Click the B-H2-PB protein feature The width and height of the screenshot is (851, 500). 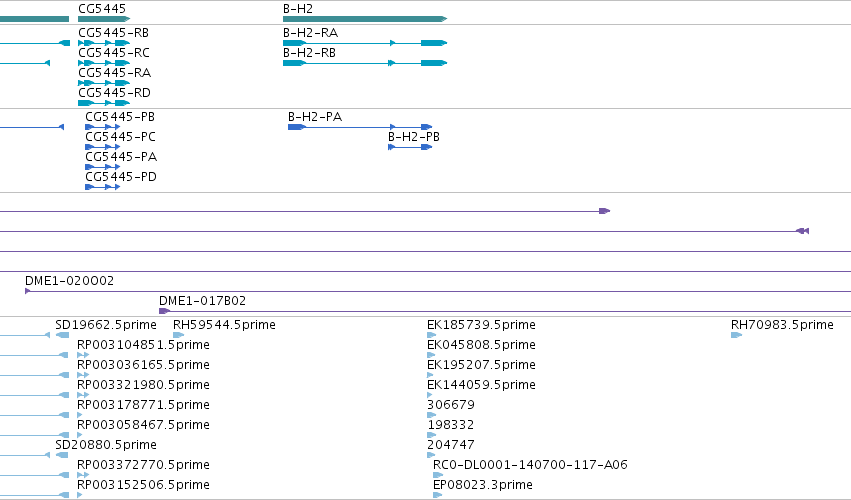click(410, 147)
